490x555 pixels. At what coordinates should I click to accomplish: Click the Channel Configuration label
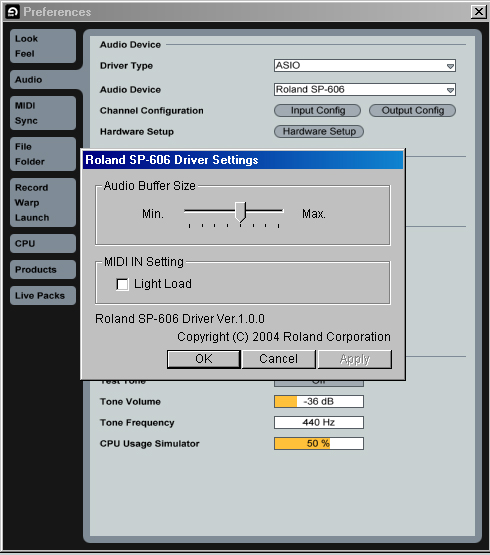(x=152, y=111)
